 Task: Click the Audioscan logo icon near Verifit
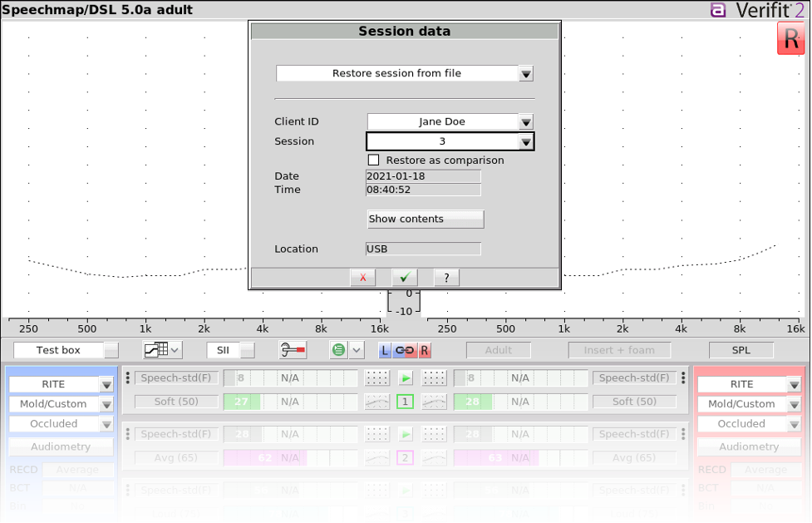coord(718,10)
